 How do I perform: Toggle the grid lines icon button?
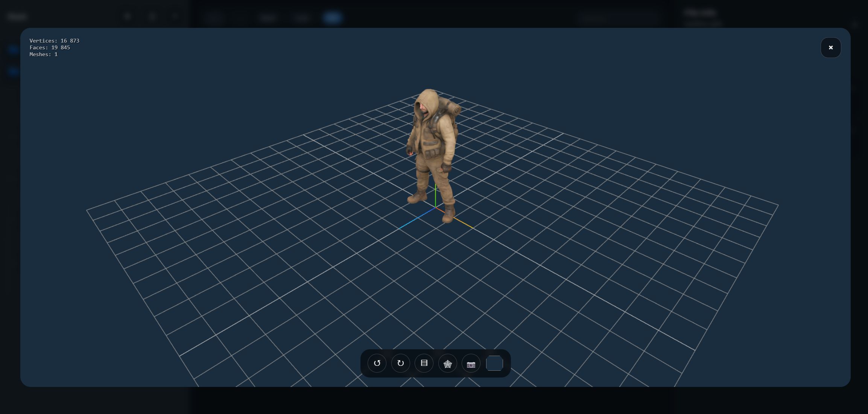click(x=424, y=363)
